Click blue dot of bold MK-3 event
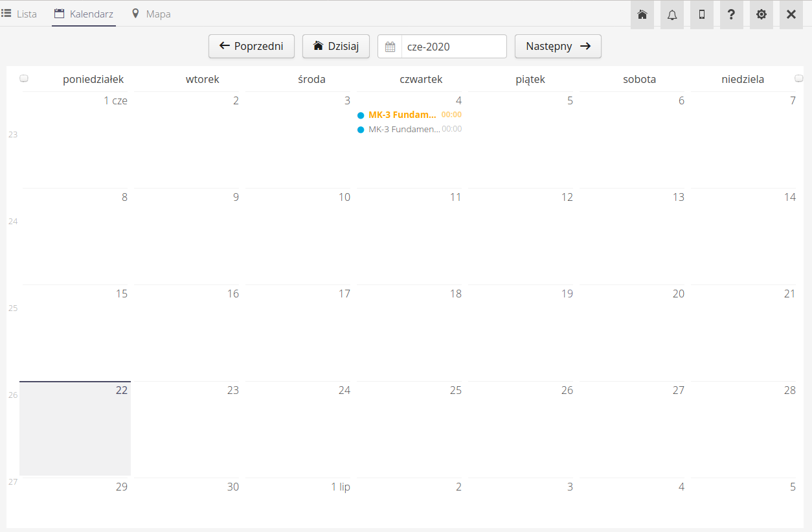This screenshot has width=812, height=532. coord(361,115)
